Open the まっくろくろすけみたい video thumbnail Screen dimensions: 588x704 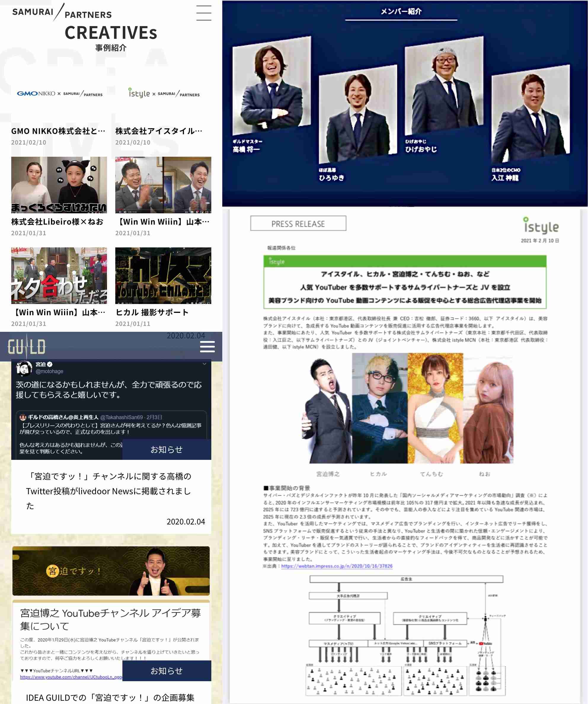tap(59, 185)
